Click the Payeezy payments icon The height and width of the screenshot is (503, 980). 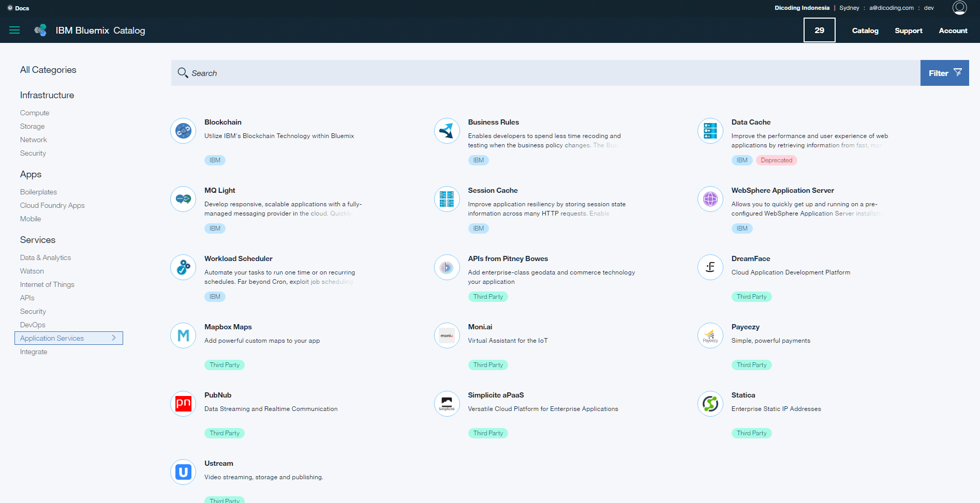point(710,336)
